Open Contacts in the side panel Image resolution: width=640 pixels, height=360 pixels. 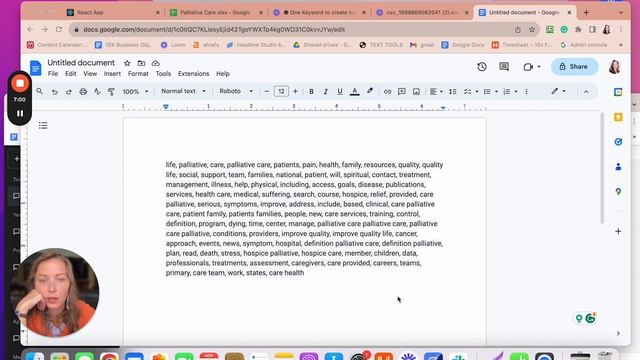tap(618, 167)
